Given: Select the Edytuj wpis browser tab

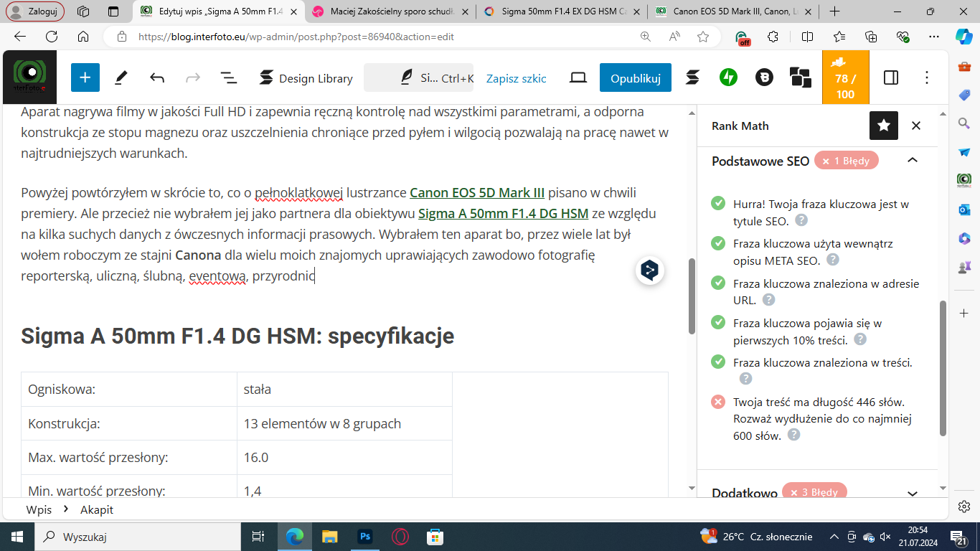Looking at the screenshot, I should click(220, 11).
